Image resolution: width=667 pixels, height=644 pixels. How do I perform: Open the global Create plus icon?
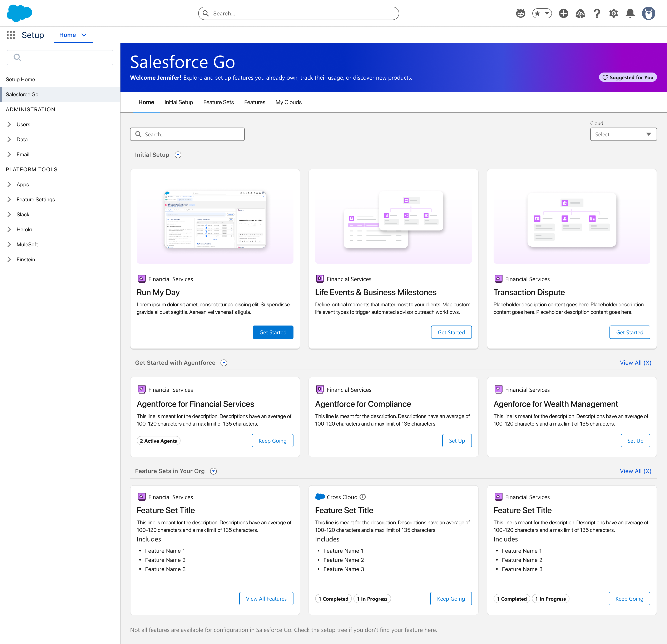click(564, 14)
